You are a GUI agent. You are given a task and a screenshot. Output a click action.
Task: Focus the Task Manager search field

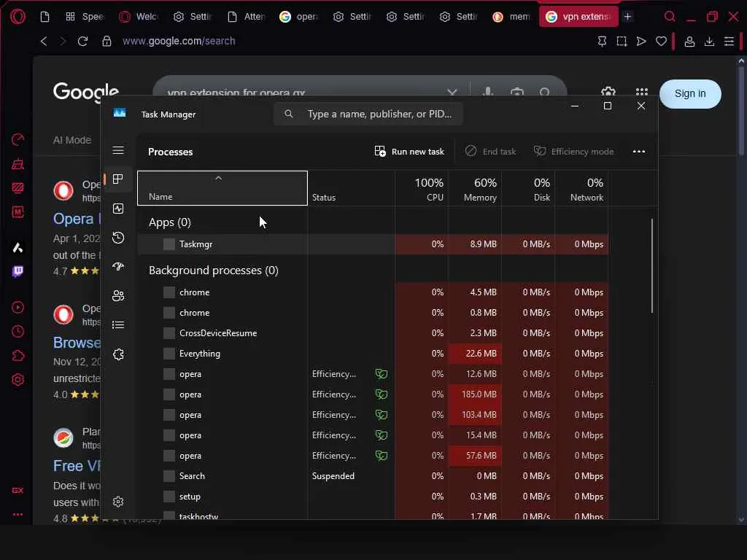pos(368,114)
